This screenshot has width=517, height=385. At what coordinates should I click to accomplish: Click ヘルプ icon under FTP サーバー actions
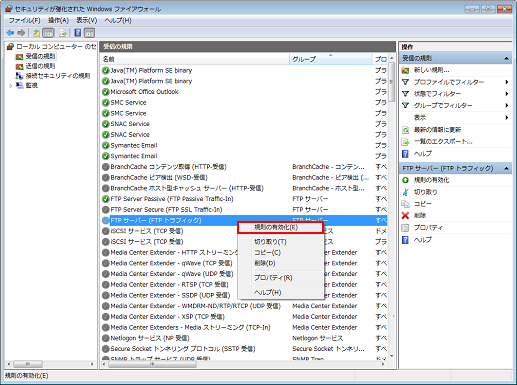point(405,240)
